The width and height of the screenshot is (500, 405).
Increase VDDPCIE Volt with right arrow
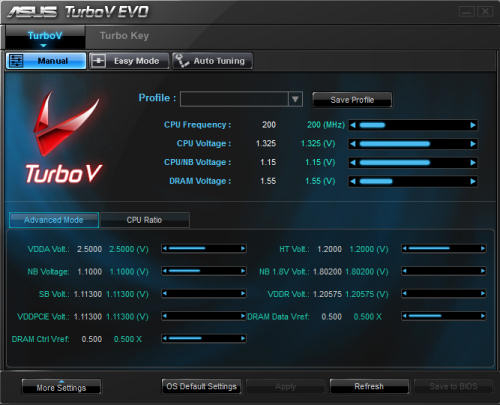[243, 316]
